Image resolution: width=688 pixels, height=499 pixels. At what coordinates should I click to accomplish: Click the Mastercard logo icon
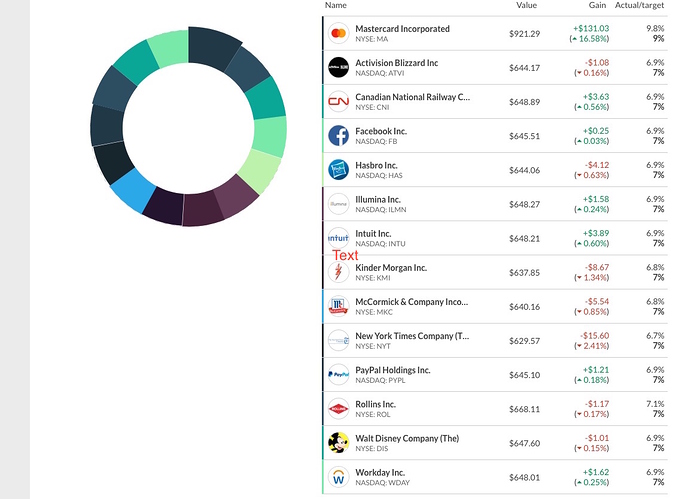point(338,33)
